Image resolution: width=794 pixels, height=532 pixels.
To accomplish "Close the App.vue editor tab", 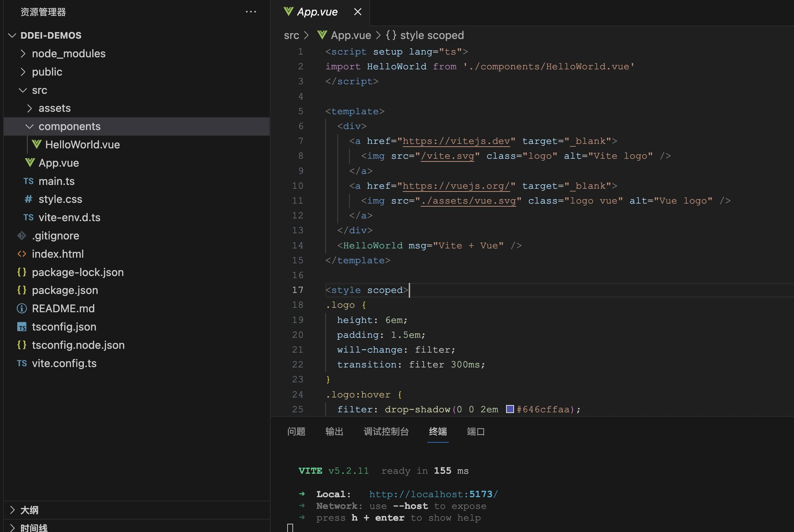I will click(358, 12).
